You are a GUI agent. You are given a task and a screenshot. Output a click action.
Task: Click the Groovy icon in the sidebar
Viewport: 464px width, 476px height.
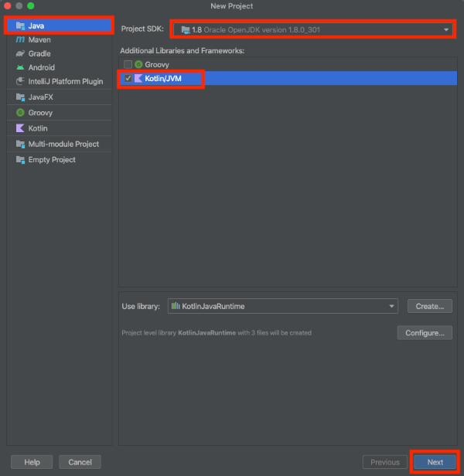[x=20, y=113]
